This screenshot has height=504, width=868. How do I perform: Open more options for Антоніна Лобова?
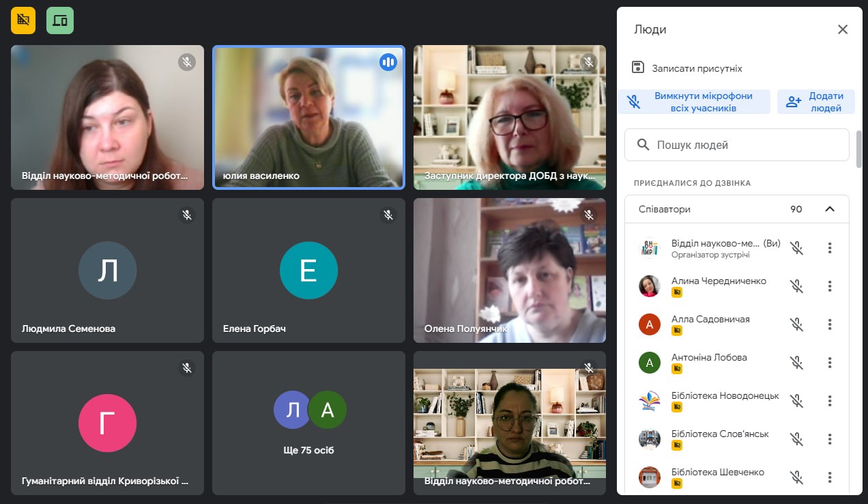pyautogui.click(x=830, y=363)
